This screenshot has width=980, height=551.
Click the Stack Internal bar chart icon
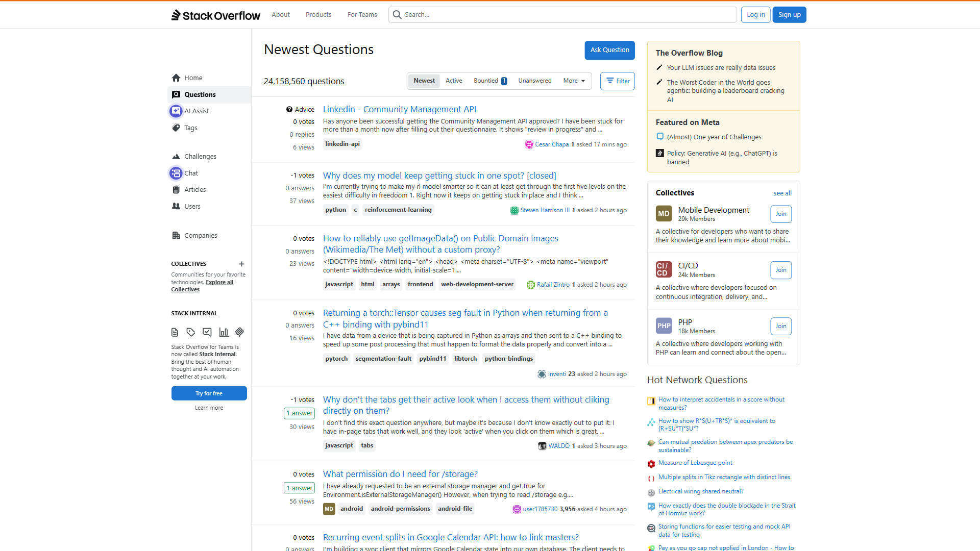coord(224,332)
